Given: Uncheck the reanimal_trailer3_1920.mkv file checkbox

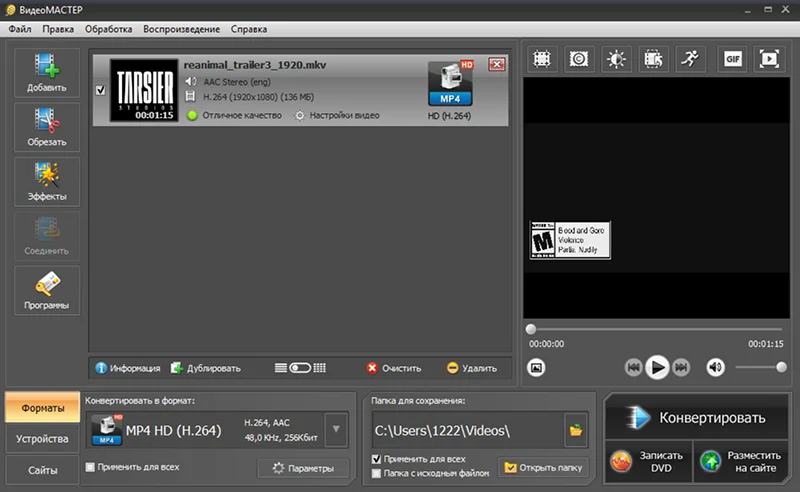Looking at the screenshot, I should click(101, 90).
